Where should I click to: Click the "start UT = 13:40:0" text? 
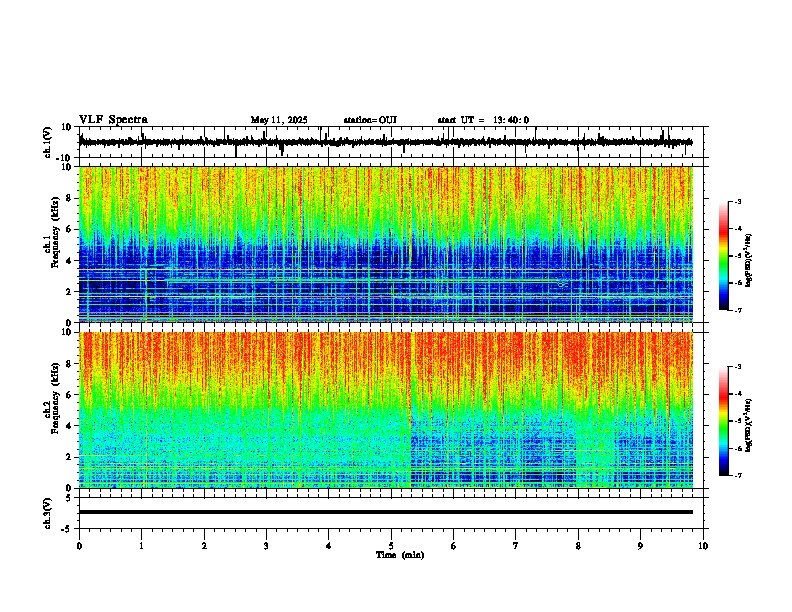click(483, 120)
